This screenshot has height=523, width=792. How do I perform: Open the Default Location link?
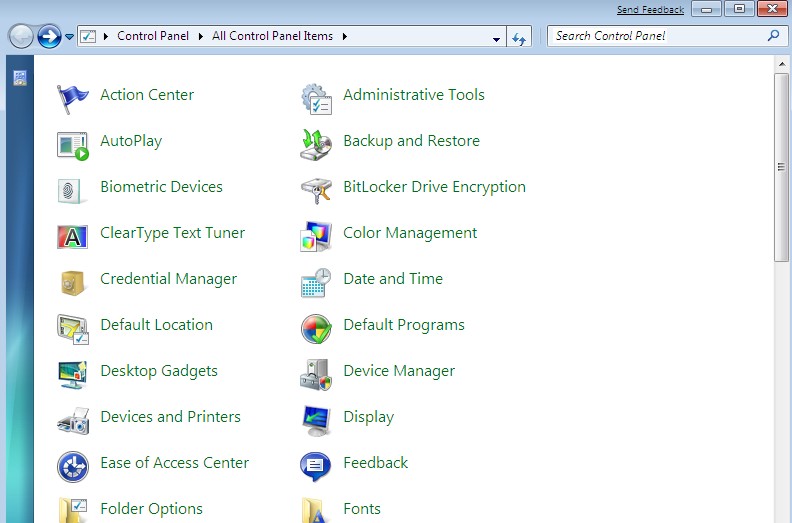point(157,325)
